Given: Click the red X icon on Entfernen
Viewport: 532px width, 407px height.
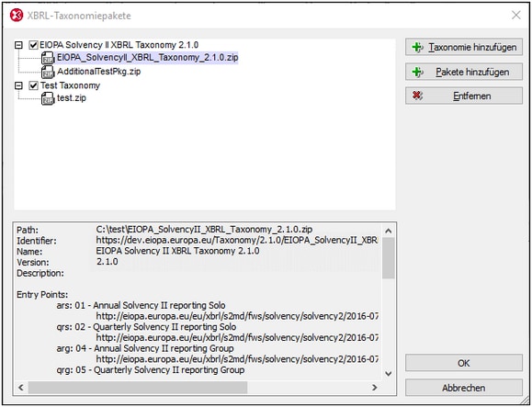Looking at the screenshot, I should (x=417, y=96).
